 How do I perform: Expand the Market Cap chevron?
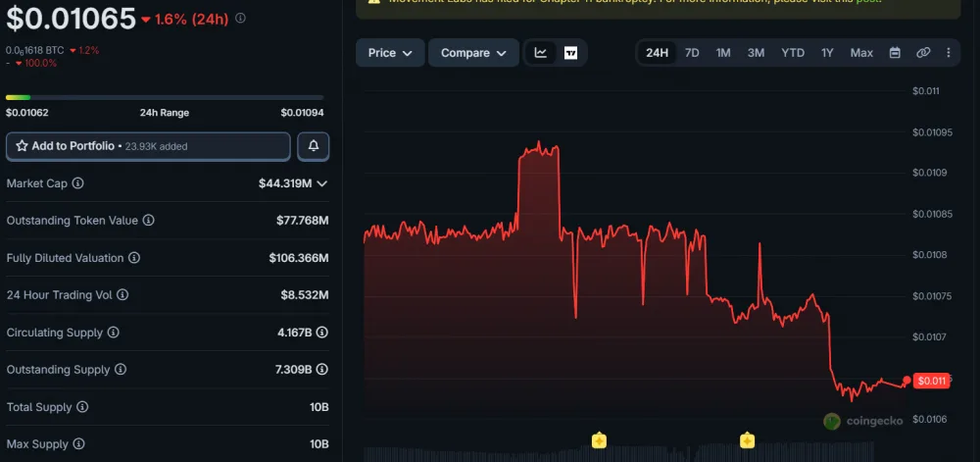321,183
